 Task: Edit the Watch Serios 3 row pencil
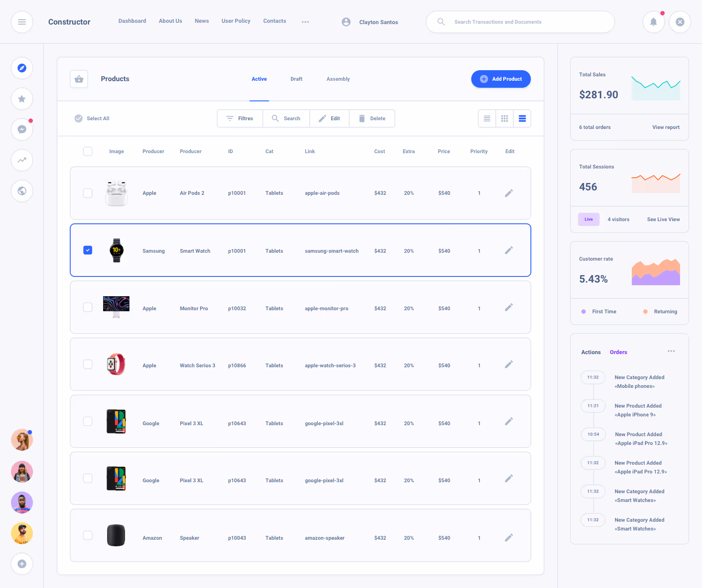(509, 364)
